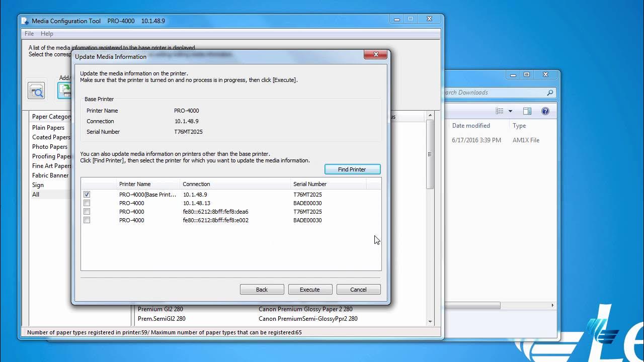Image resolution: width=644 pixels, height=362 pixels.
Task: Click the base printer serial T76MT2025 value
Action: 188,132
